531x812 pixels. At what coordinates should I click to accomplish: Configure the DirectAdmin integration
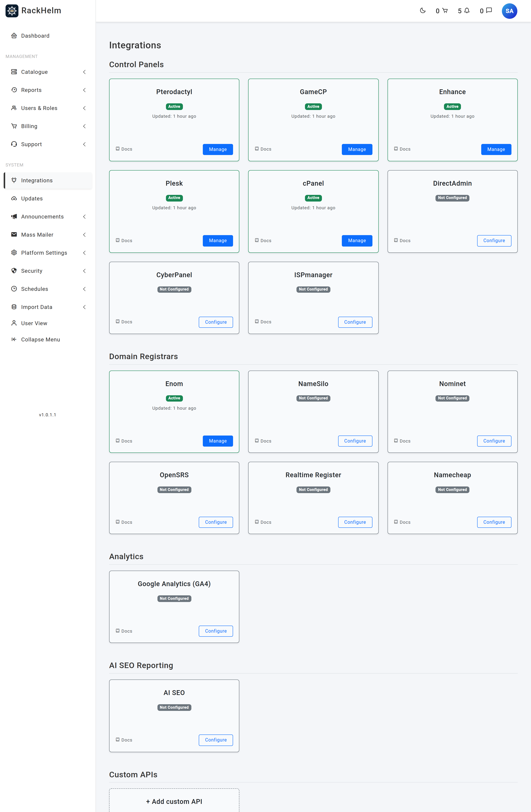pyautogui.click(x=494, y=240)
